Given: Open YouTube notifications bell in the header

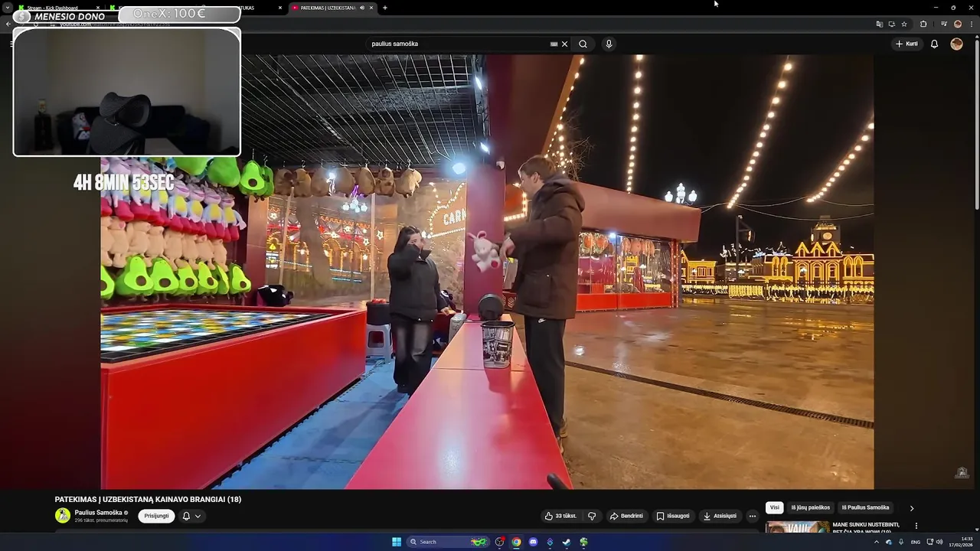Looking at the screenshot, I should (934, 44).
